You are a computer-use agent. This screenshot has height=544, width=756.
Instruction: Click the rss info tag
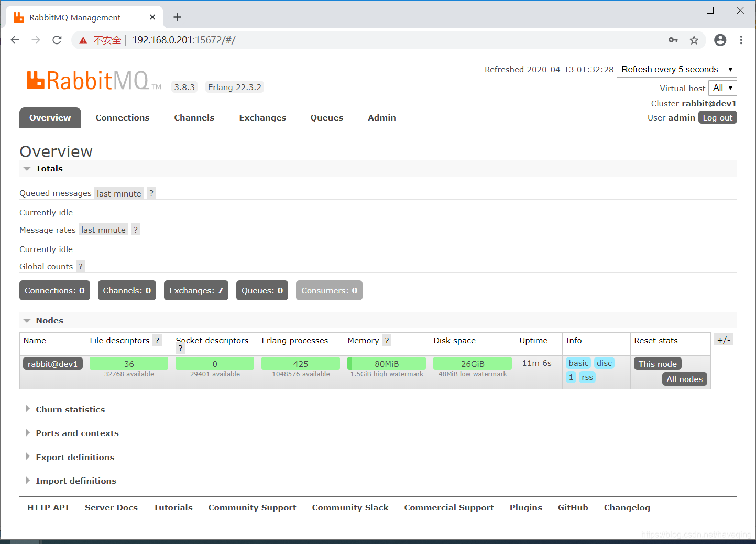(587, 377)
